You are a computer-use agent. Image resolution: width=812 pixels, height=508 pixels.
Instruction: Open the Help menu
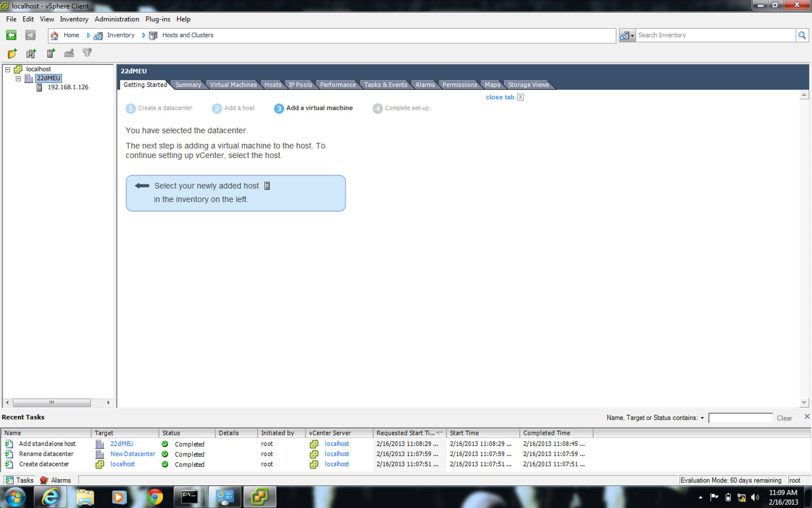(183, 19)
